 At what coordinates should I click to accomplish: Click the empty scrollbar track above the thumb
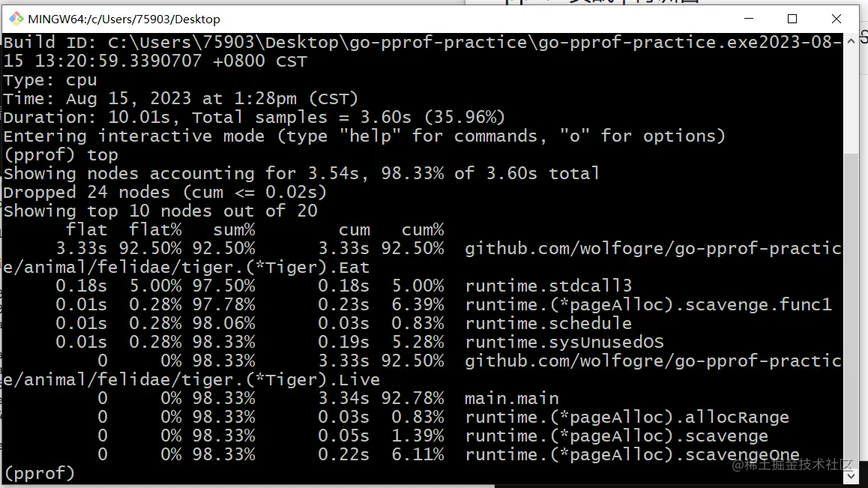coord(851,97)
